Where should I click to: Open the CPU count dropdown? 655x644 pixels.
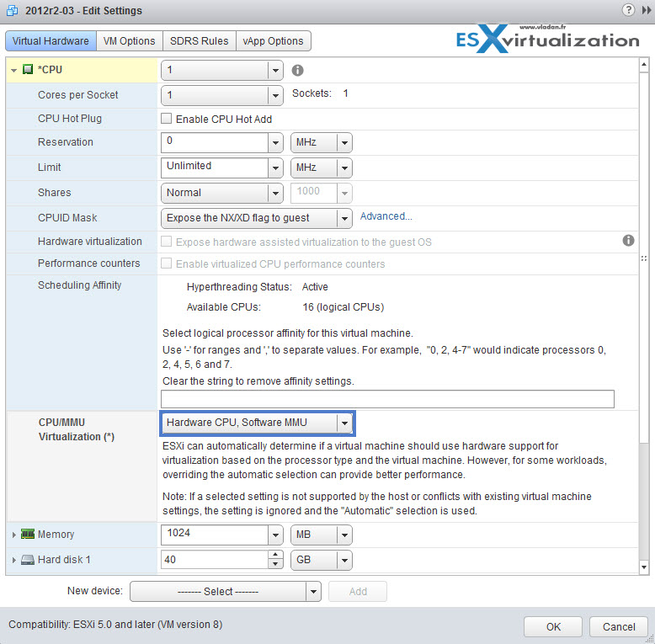(x=275, y=70)
